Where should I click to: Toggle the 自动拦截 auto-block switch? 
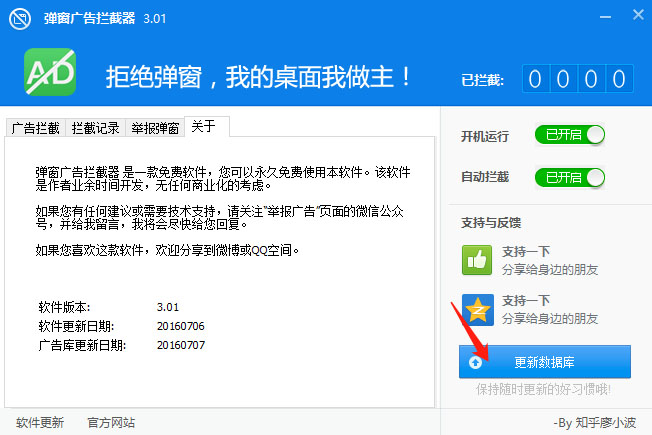(x=570, y=178)
